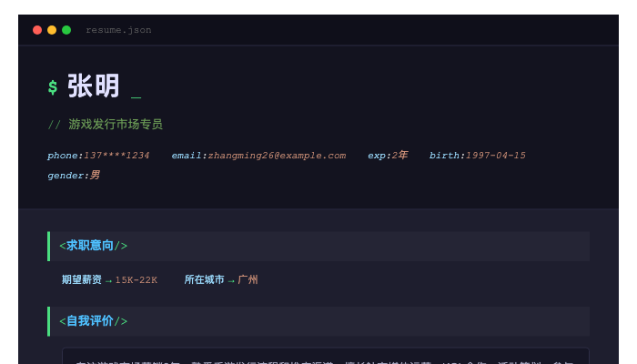Click birth date 1997-04-15
The width and height of the screenshot is (637, 364).
click(495, 156)
